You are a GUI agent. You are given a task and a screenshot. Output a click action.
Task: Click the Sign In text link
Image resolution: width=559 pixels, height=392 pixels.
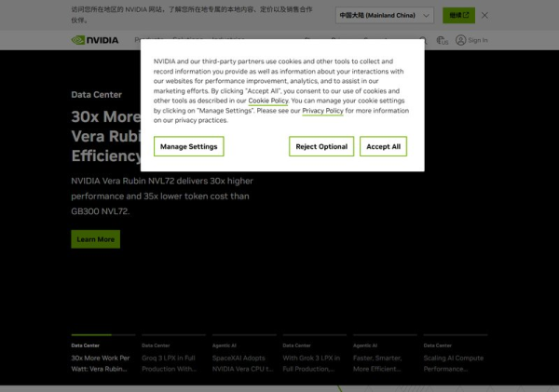478,40
